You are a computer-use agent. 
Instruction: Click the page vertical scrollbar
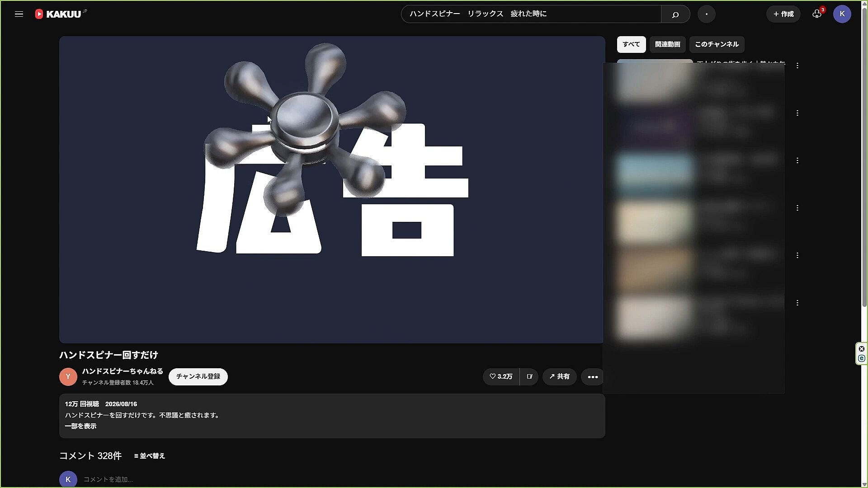pos(864,158)
